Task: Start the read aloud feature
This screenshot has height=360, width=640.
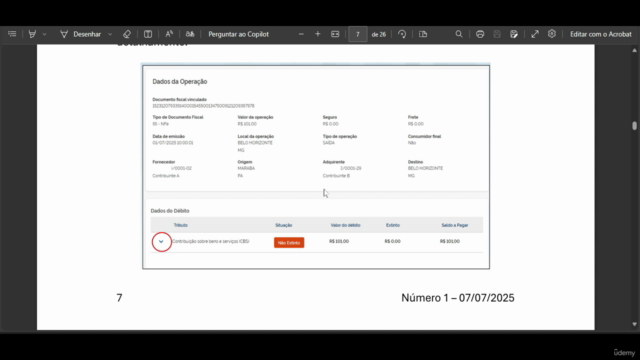Action: coord(169,34)
